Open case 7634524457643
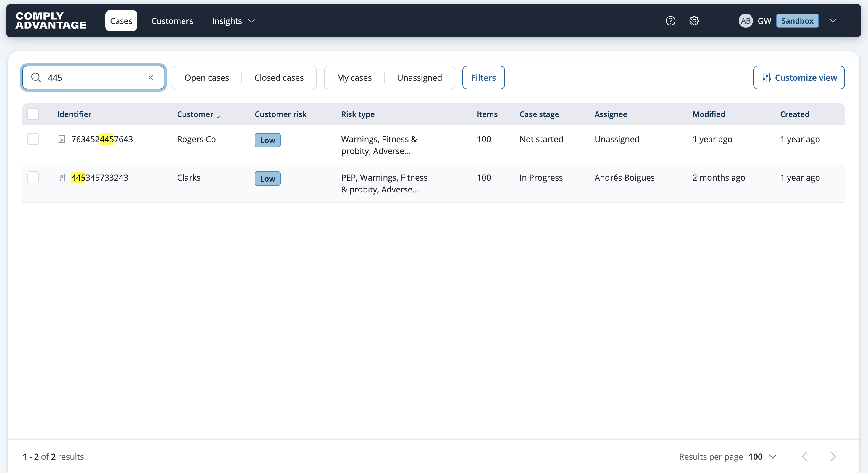Viewport: 868px width, 473px height. (x=102, y=139)
